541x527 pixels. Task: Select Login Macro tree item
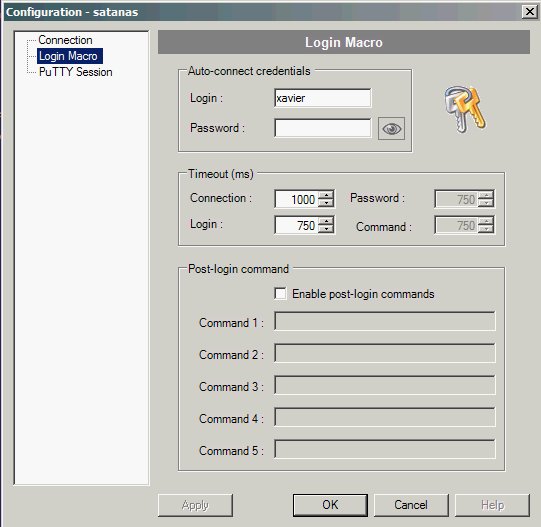tap(70, 56)
